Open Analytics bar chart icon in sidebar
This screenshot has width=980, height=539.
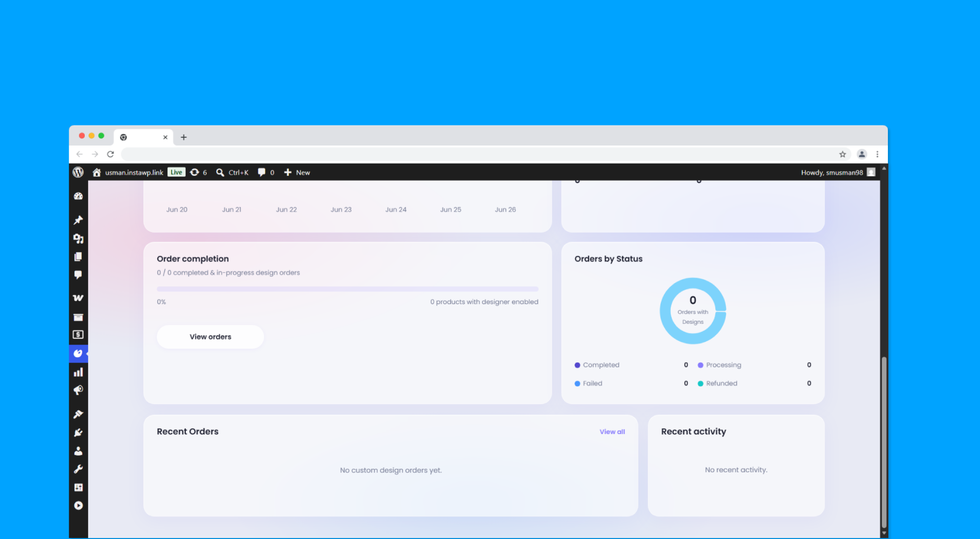coord(78,372)
